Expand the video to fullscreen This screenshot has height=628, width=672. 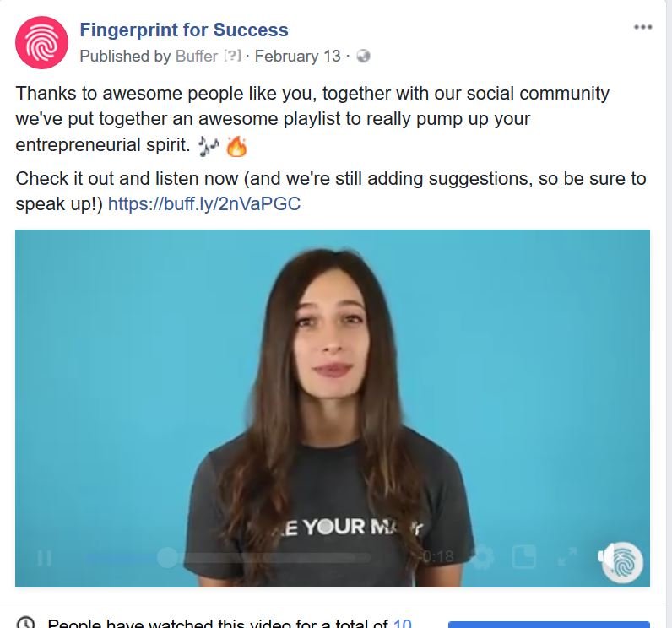point(566,557)
